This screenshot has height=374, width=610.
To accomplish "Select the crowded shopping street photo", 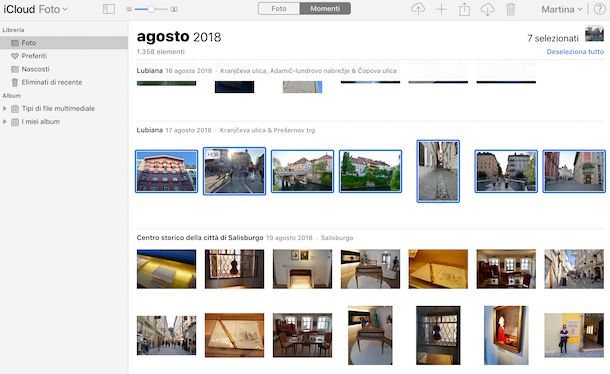I will 167,335.
